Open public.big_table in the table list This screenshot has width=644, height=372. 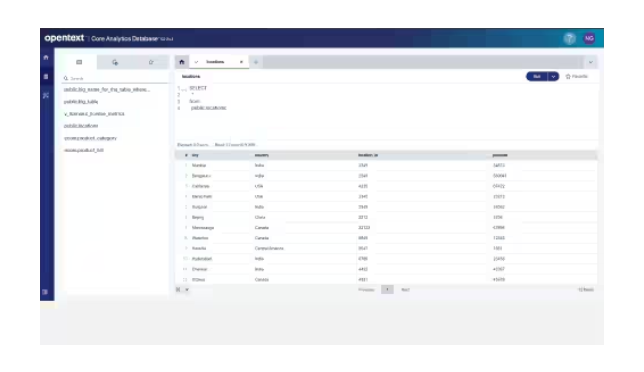81,101
